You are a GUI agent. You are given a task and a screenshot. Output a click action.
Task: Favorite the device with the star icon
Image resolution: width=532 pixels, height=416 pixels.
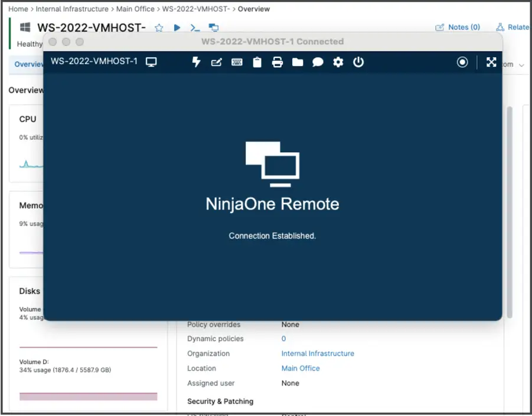tap(159, 28)
